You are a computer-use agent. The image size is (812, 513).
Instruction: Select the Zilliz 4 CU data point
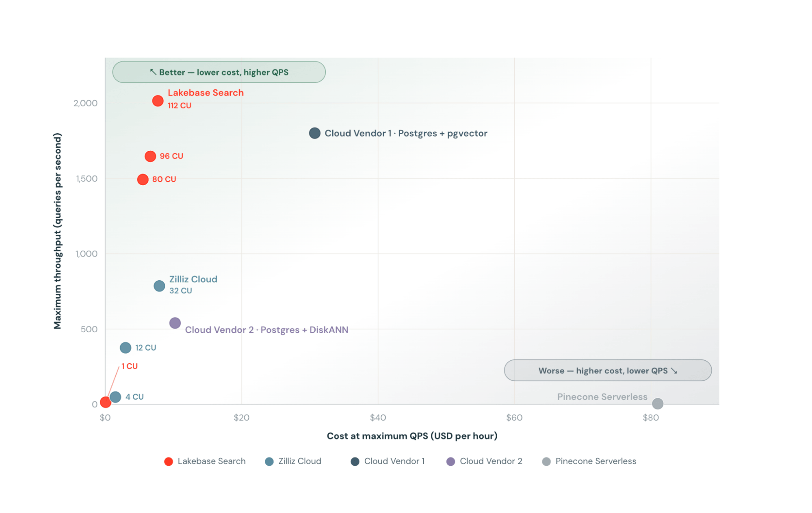tap(115, 397)
